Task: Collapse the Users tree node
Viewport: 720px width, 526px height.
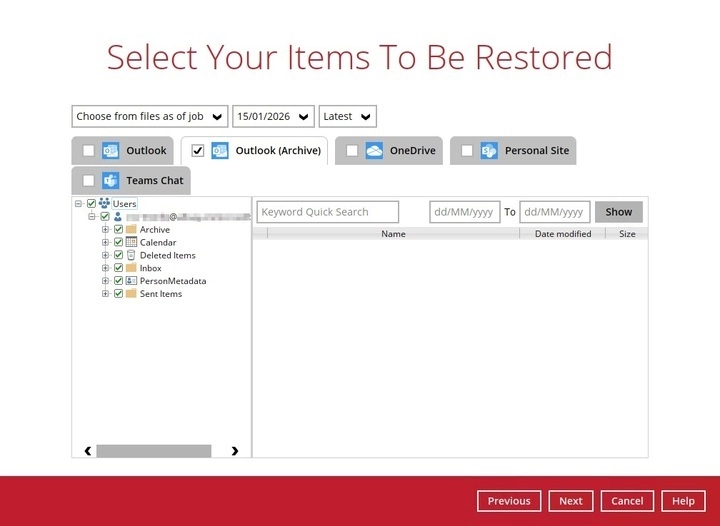Action: 79,203
